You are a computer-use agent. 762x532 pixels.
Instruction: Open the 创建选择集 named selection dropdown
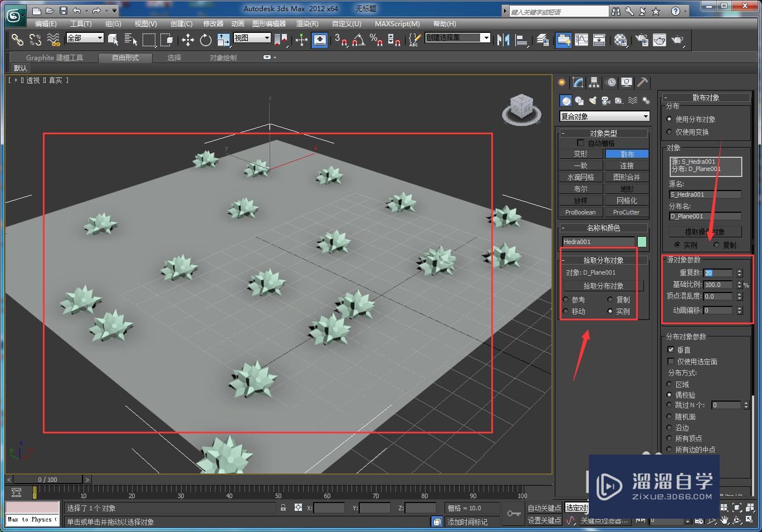[458, 38]
